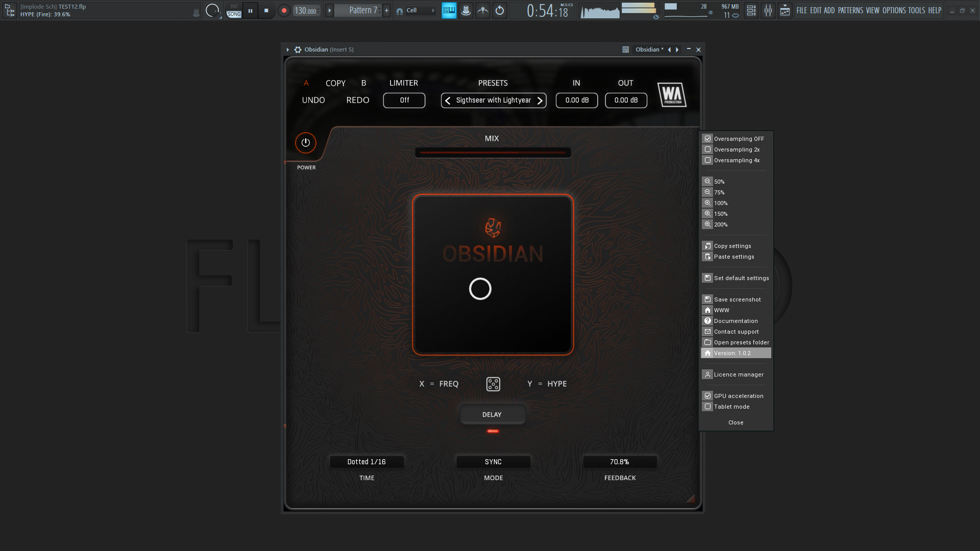This screenshot has width=980, height=551.
Task: Stop playback with the stop button
Action: pos(266,11)
